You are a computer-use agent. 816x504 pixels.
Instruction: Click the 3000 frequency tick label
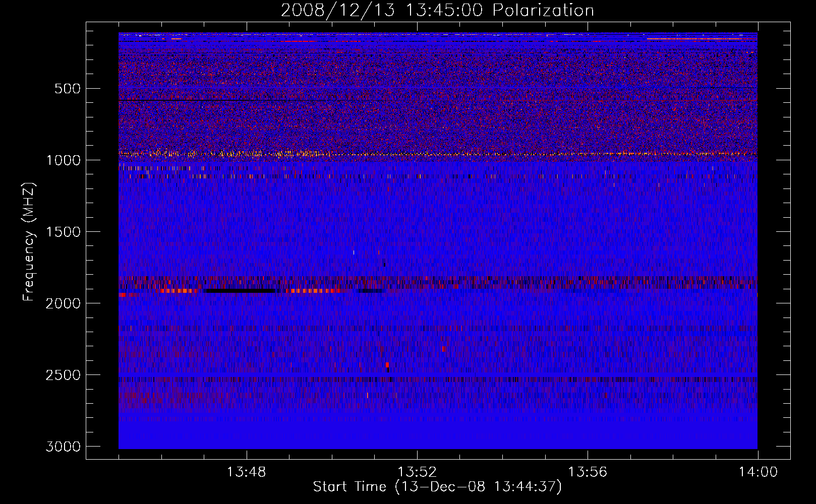[x=63, y=447]
